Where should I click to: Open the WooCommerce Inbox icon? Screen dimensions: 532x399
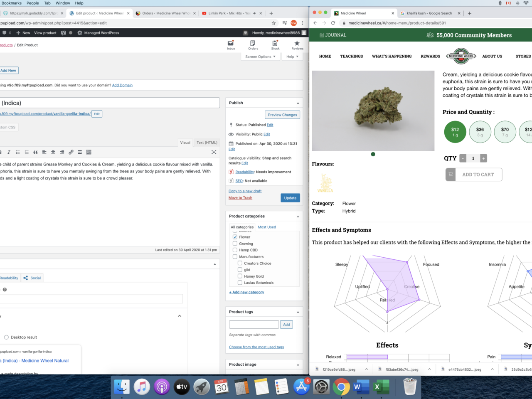[231, 45]
